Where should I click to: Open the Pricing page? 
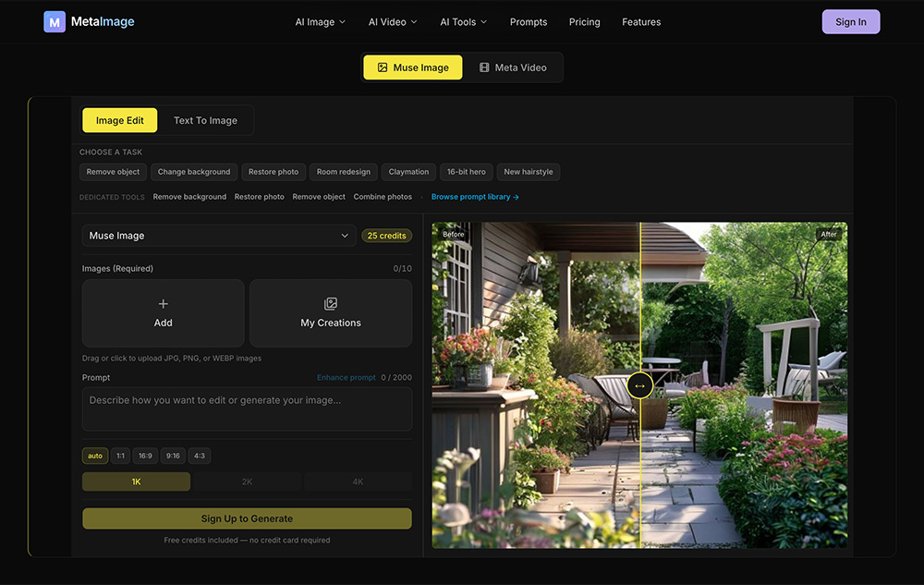tap(584, 22)
